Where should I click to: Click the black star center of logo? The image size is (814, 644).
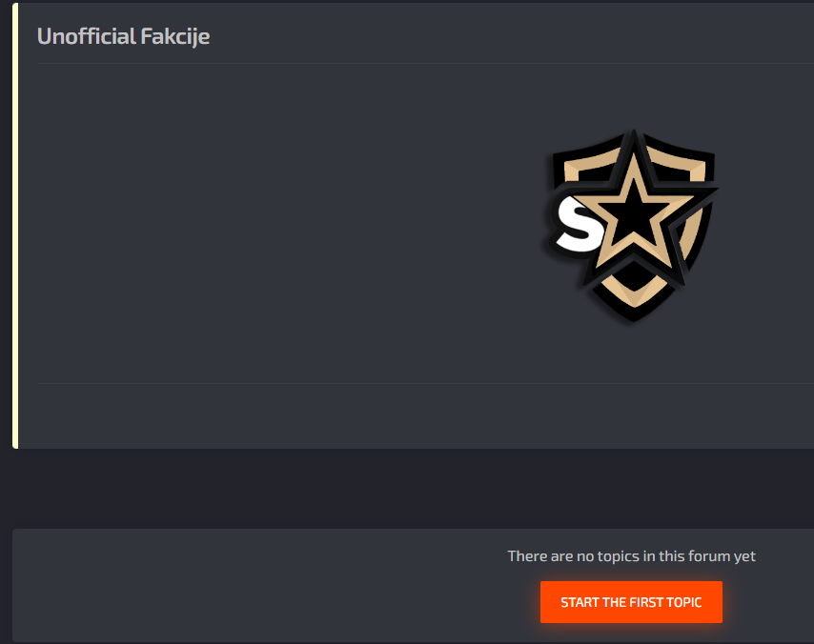[633, 211]
